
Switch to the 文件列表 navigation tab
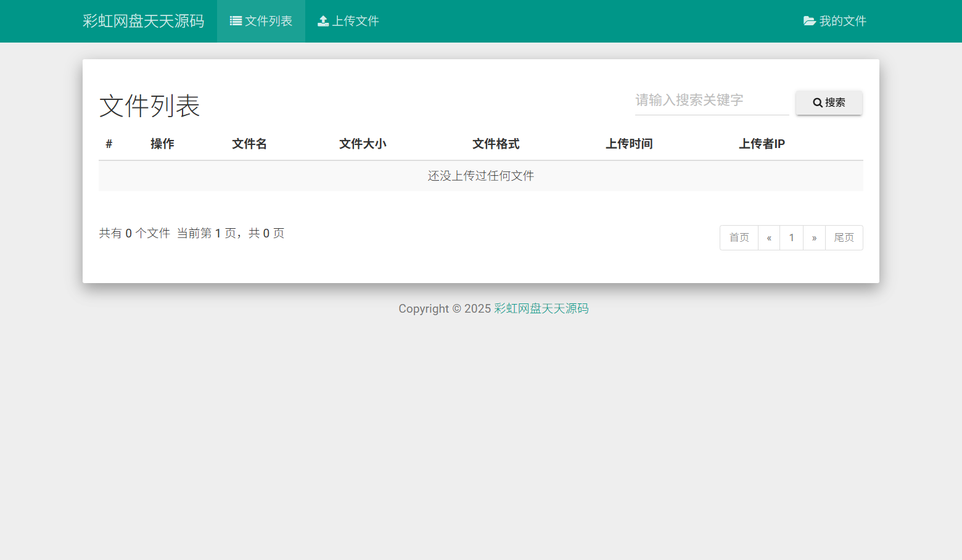(261, 20)
